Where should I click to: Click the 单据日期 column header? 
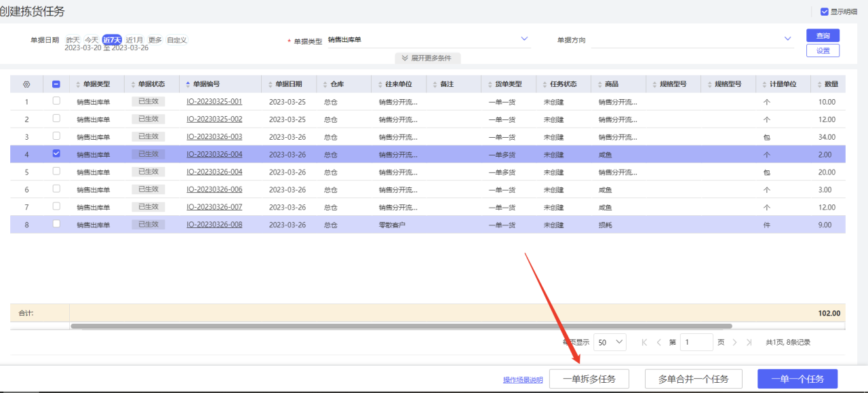pos(288,84)
